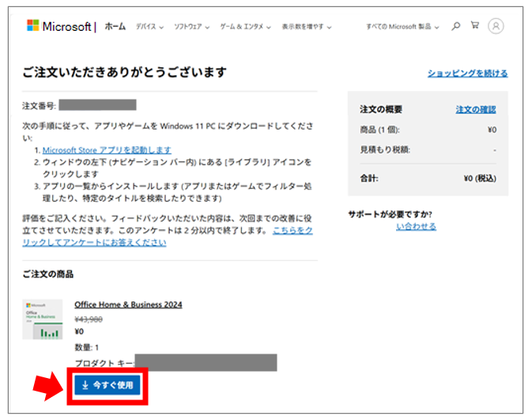The width and height of the screenshot is (532, 420).
Task: Click the heading ご注文いただきありがとうございます
Action: 125,72
